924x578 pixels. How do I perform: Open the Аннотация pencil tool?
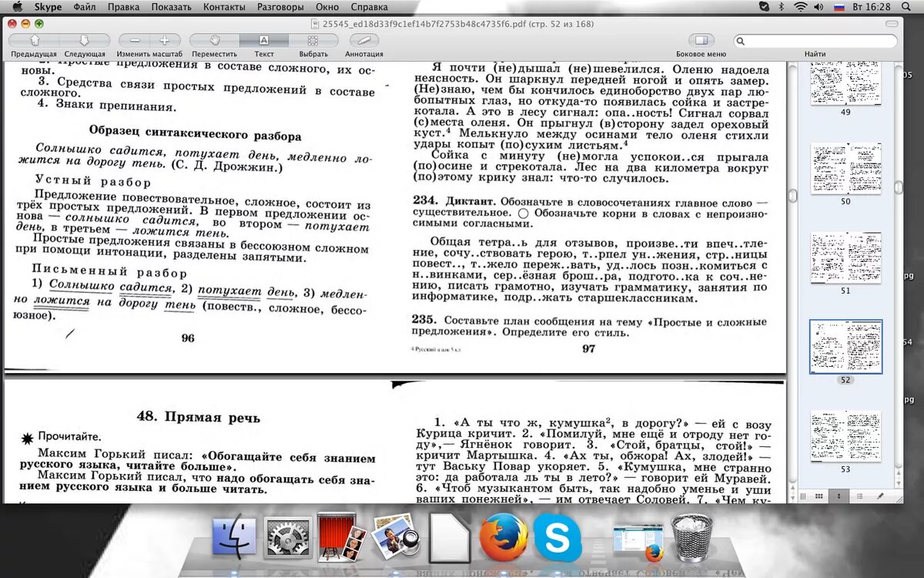tap(364, 40)
